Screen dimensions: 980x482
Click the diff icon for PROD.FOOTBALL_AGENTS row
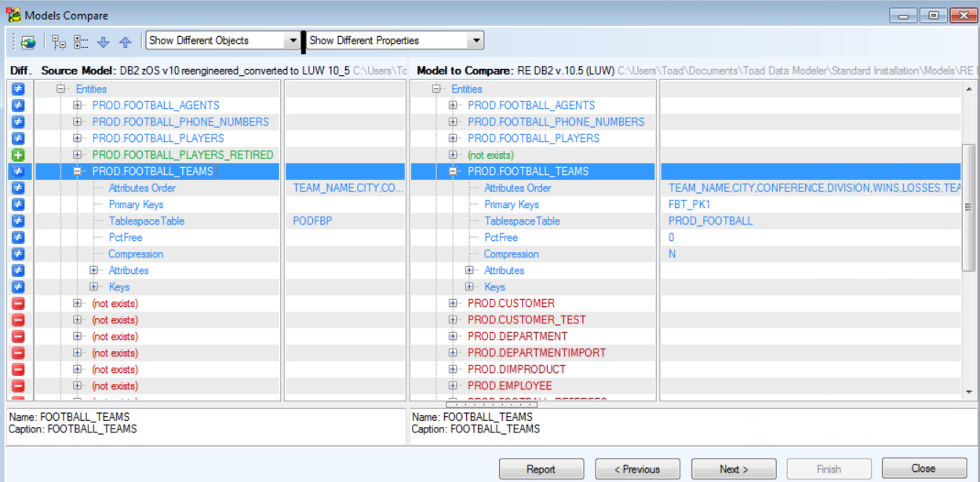point(18,105)
